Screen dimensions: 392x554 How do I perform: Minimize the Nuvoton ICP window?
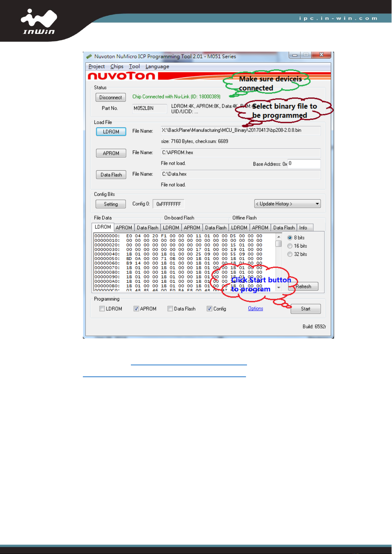(x=295, y=55)
